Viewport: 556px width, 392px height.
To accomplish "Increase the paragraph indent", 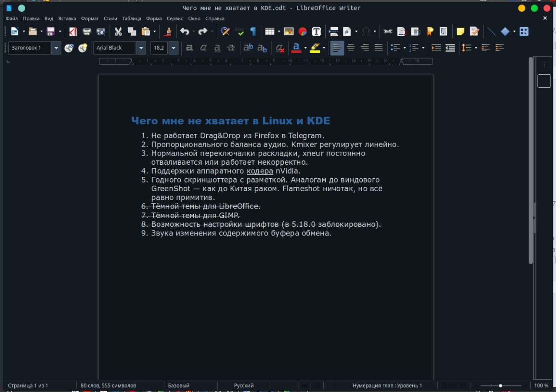I will 436,48.
